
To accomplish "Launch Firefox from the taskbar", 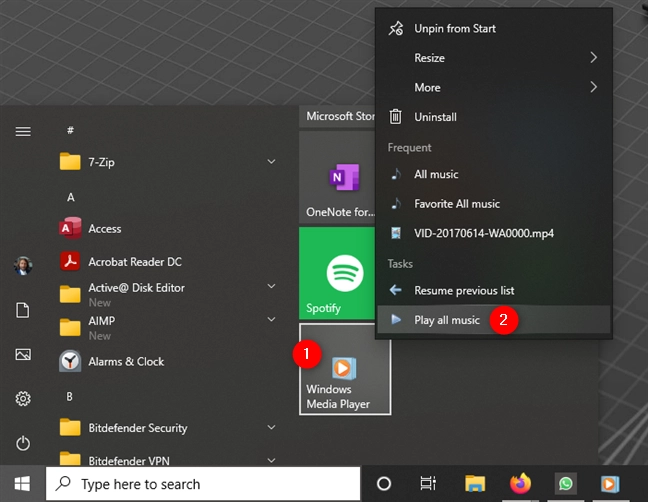I will (520, 483).
